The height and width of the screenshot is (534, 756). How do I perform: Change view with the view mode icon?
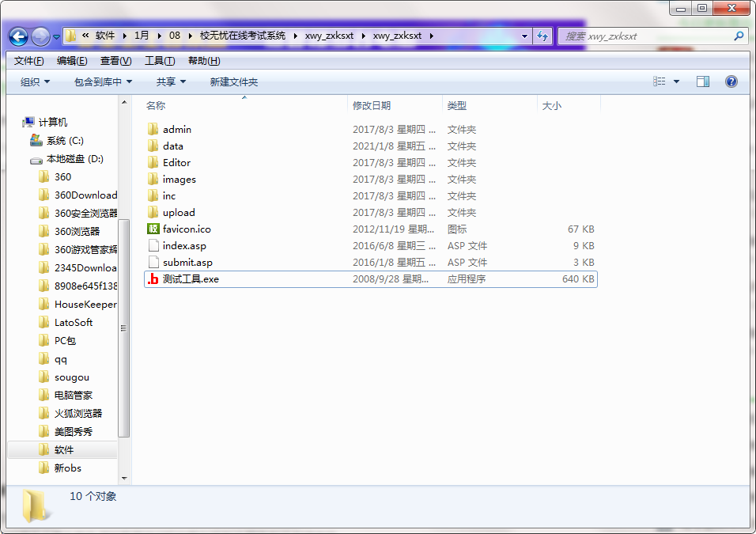pos(659,81)
